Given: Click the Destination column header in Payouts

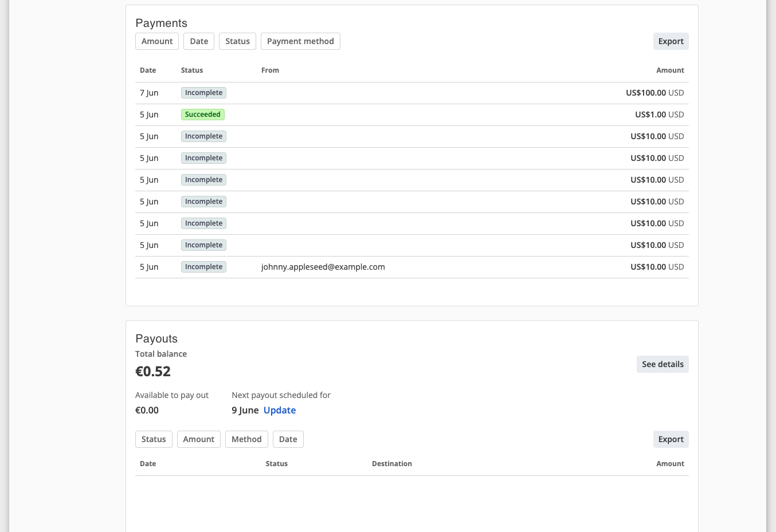Looking at the screenshot, I should click(x=392, y=463).
